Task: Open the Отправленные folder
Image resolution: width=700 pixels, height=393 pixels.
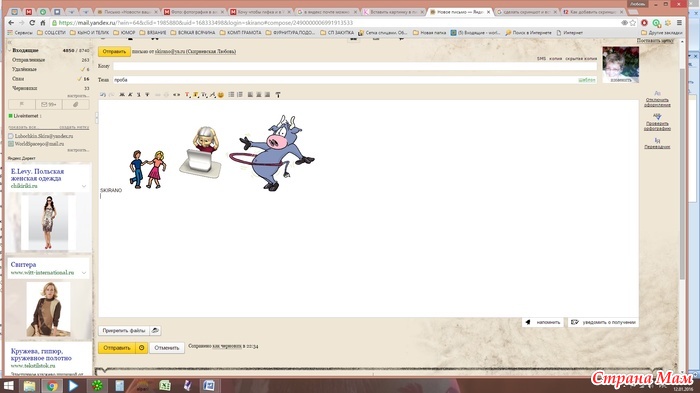Action: click(x=29, y=60)
